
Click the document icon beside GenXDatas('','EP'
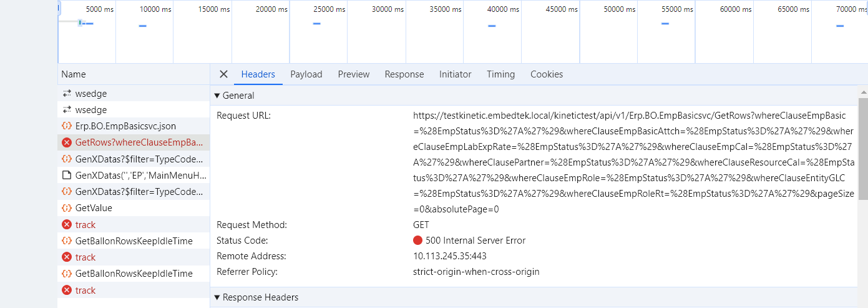coord(67,176)
